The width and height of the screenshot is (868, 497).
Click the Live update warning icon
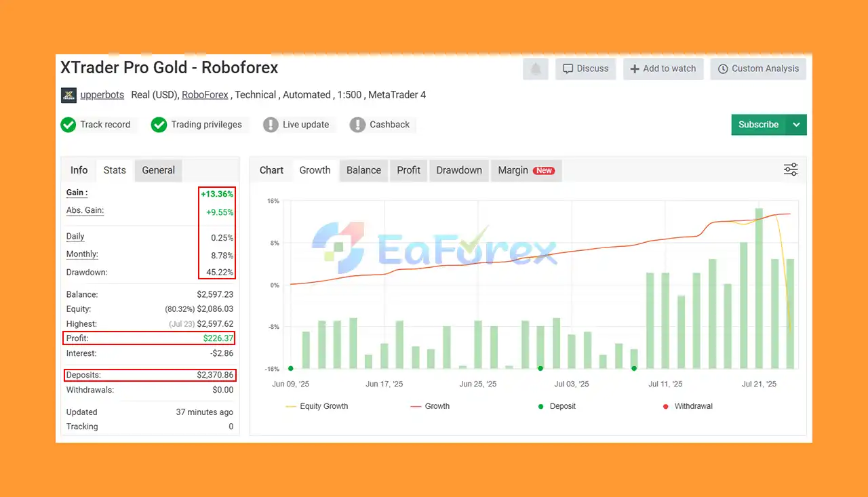coord(271,125)
